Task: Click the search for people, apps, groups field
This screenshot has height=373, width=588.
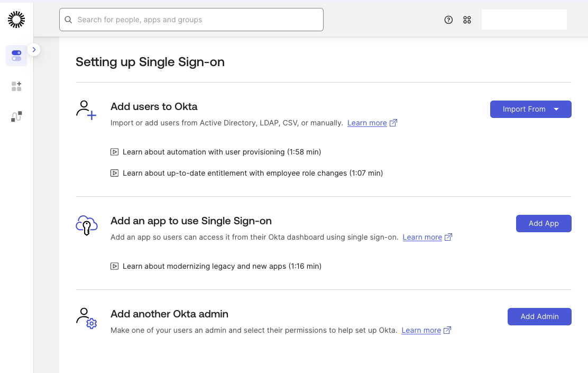Action: click(191, 20)
